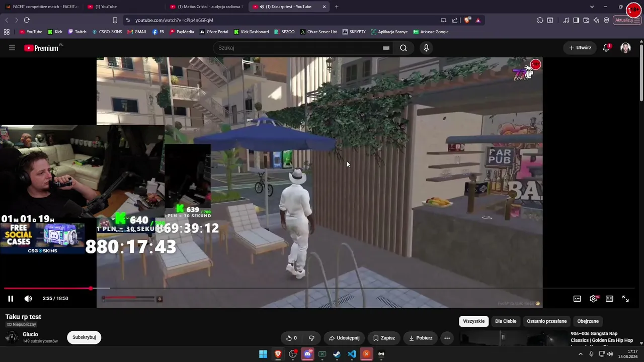Open the Brave Wallet icon
This screenshot has height=362, width=644.
pyautogui.click(x=586, y=20)
